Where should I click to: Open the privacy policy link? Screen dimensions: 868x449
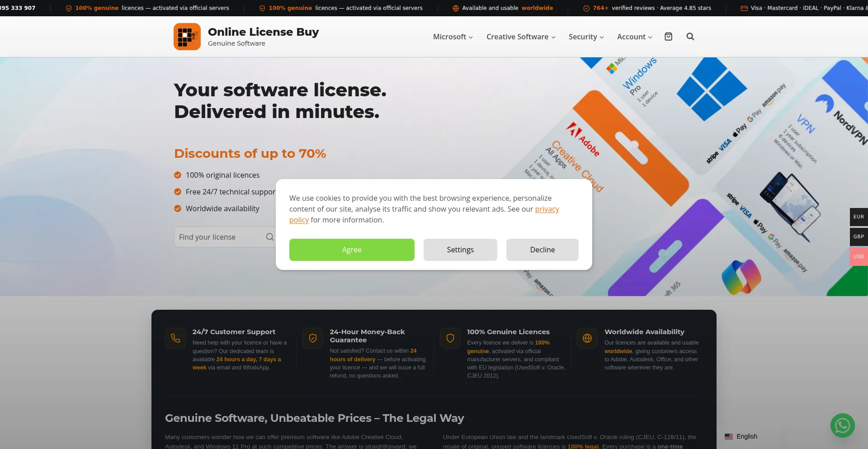click(x=547, y=209)
